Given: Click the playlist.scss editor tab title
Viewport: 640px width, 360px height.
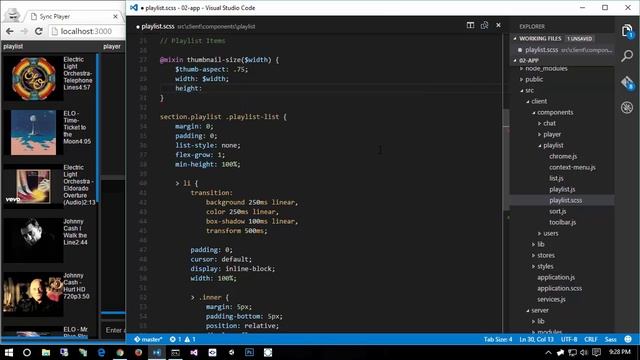Looking at the screenshot, I should pyautogui.click(x=158, y=27).
